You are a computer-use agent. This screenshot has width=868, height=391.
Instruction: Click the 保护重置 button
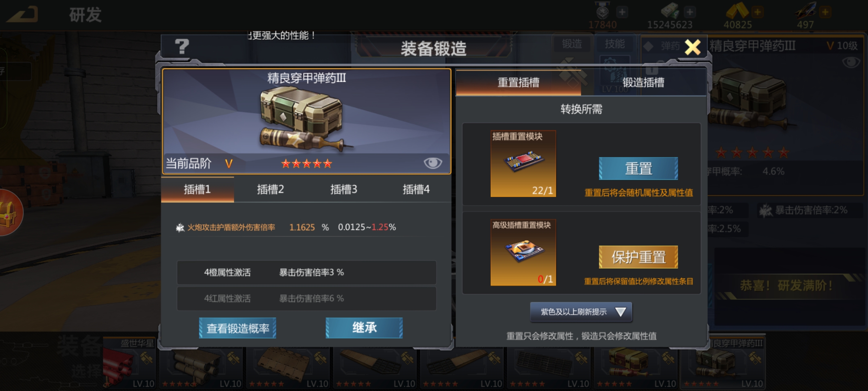pyautogui.click(x=638, y=257)
